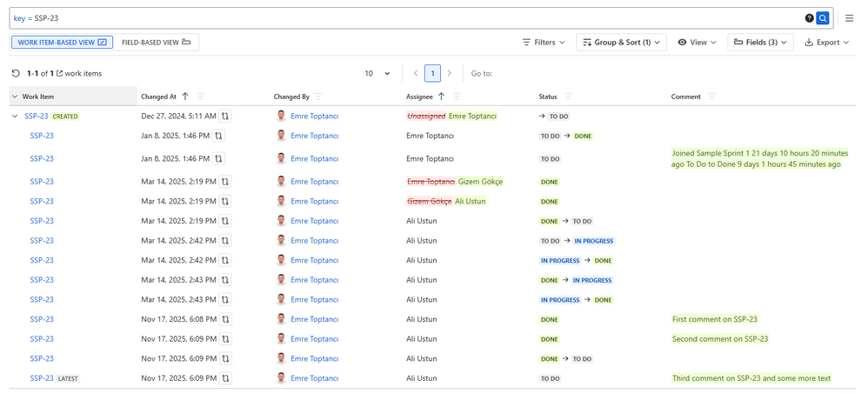This screenshot has width=868, height=394.
Task: Filter the Status column
Action: (x=568, y=97)
